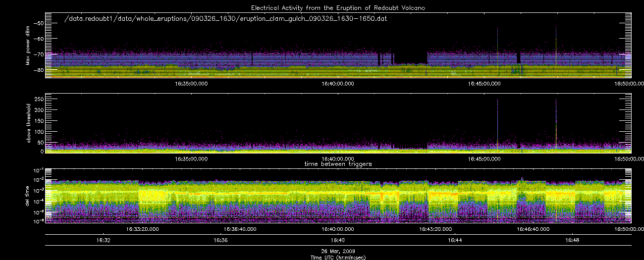
Task: Click the 100 tick on above threshold axis
Action: coord(39,131)
